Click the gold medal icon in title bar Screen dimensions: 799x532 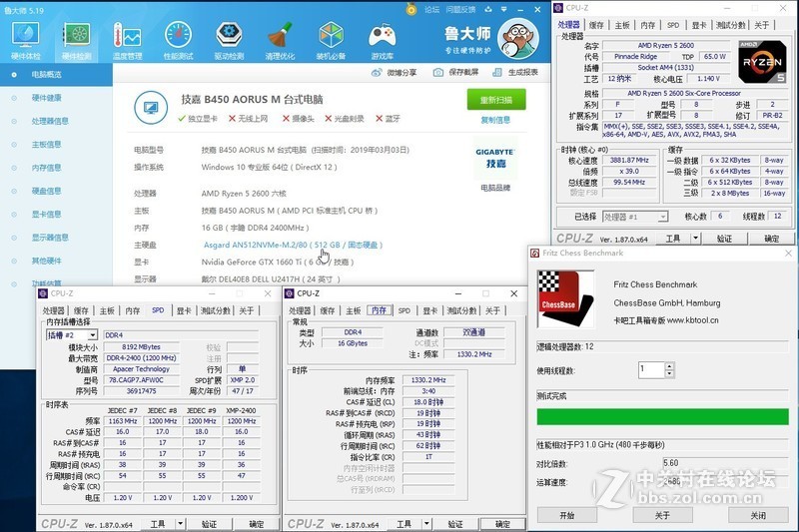[411, 9]
